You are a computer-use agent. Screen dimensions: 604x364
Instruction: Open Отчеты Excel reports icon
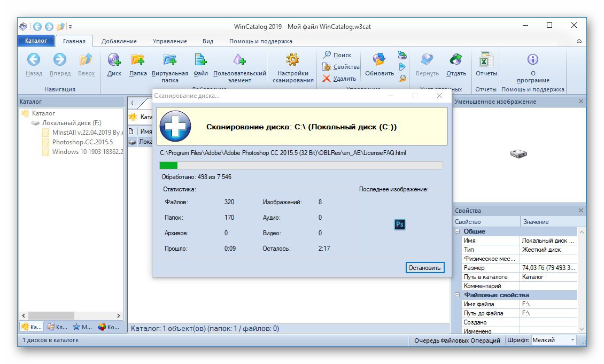click(x=486, y=60)
